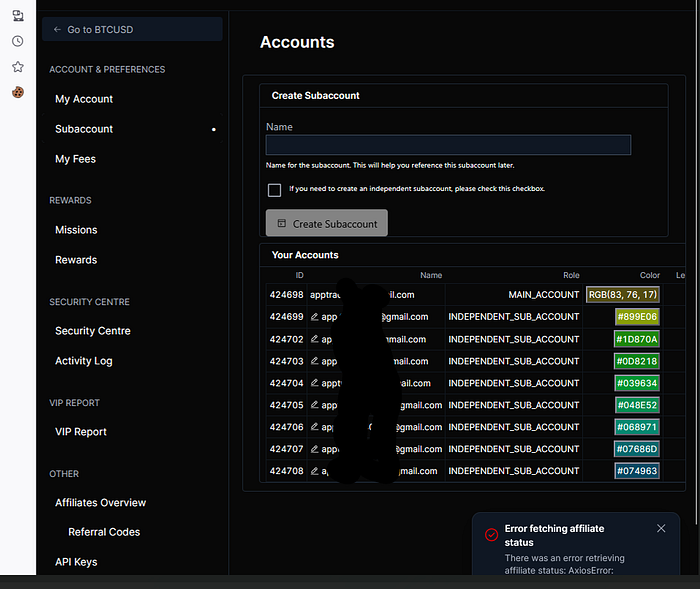Click the role cell for account 424699

point(514,317)
